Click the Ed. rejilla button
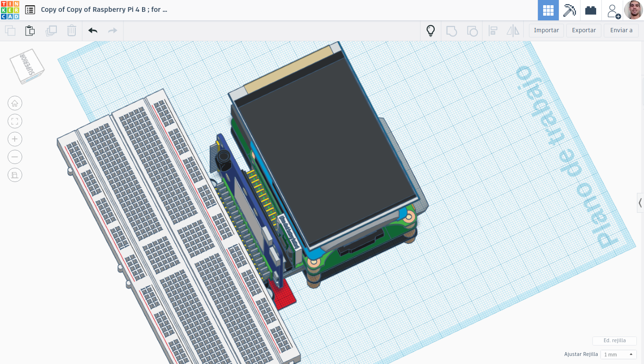Viewport: 644px width, 364px height. (615, 341)
